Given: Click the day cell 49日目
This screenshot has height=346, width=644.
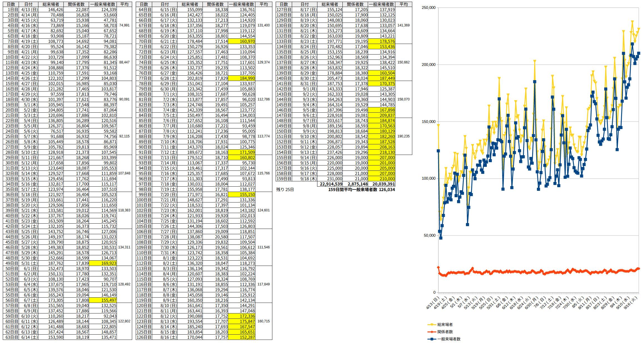Looking at the screenshot, I should point(11,263).
